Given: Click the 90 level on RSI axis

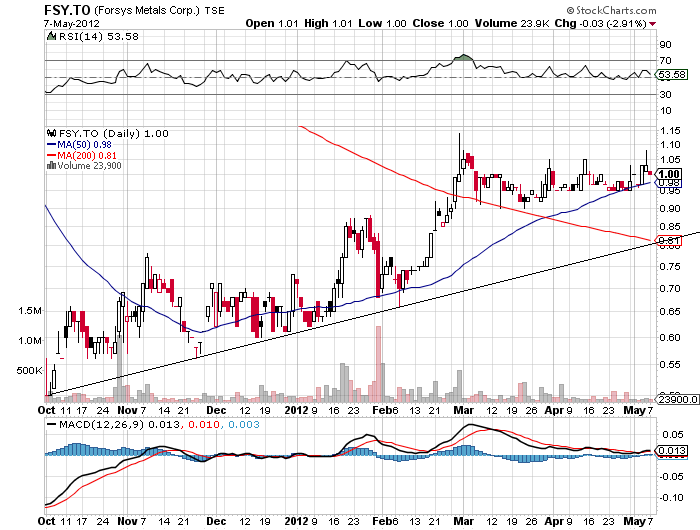Looking at the screenshot, I should click(x=665, y=44).
